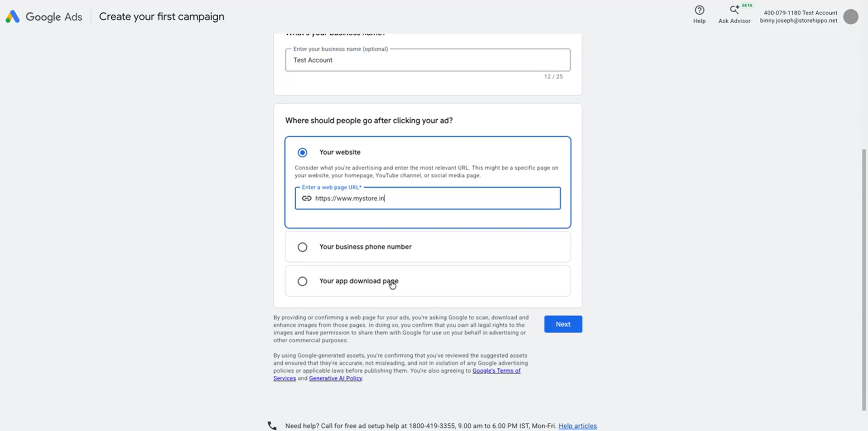
Task: Click the phone icon beside Need help
Action: [272, 426]
